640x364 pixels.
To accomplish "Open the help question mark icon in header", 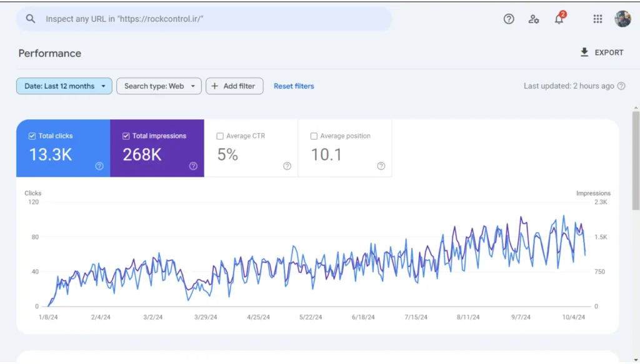I will [509, 19].
